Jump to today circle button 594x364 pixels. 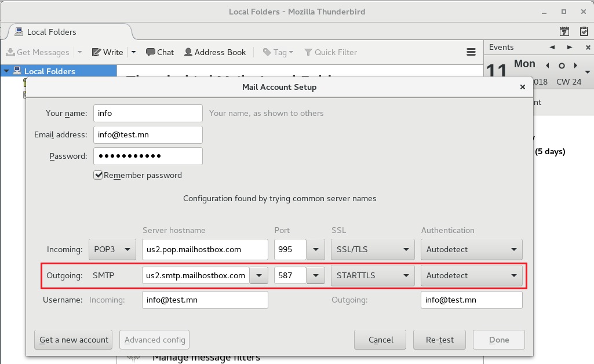click(x=562, y=65)
